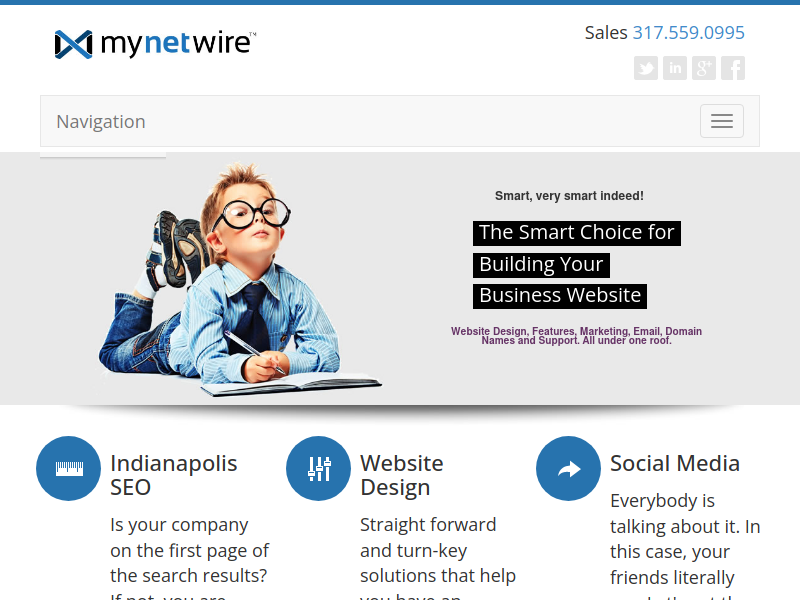
Task: Click 'The Smart Choice for' banner headline
Action: click(x=577, y=233)
